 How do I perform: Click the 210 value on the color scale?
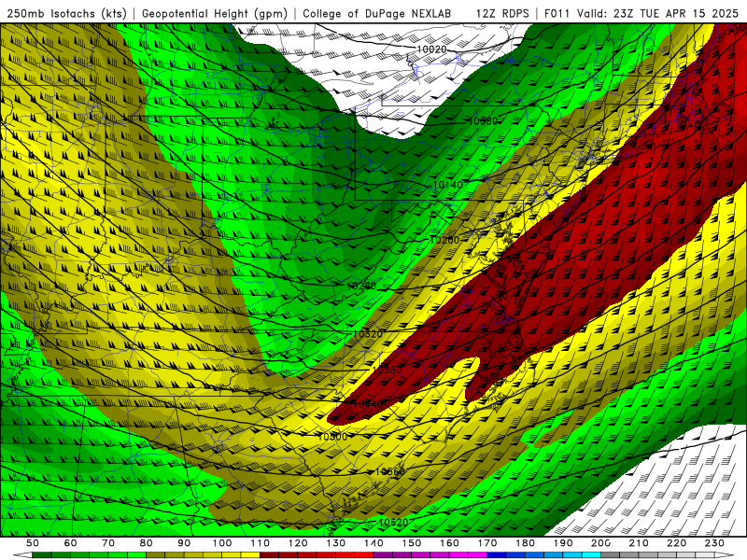pyautogui.click(x=639, y=543)
